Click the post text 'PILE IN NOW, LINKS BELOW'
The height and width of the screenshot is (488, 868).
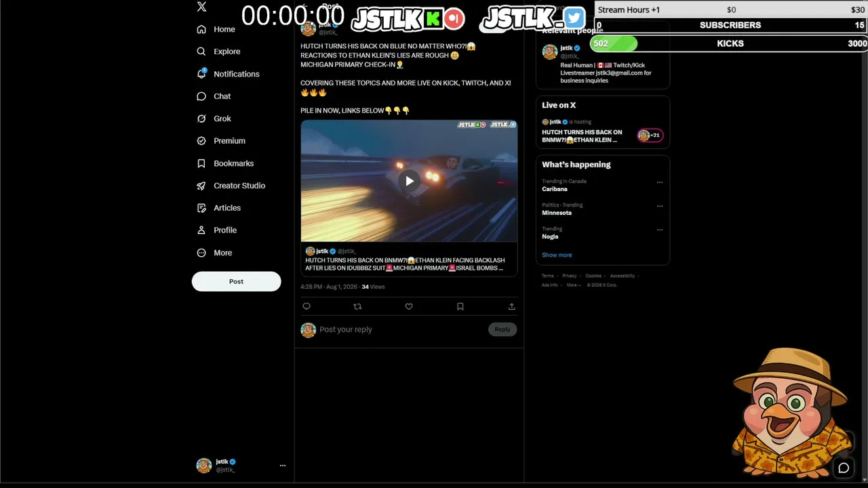[342, 110]
